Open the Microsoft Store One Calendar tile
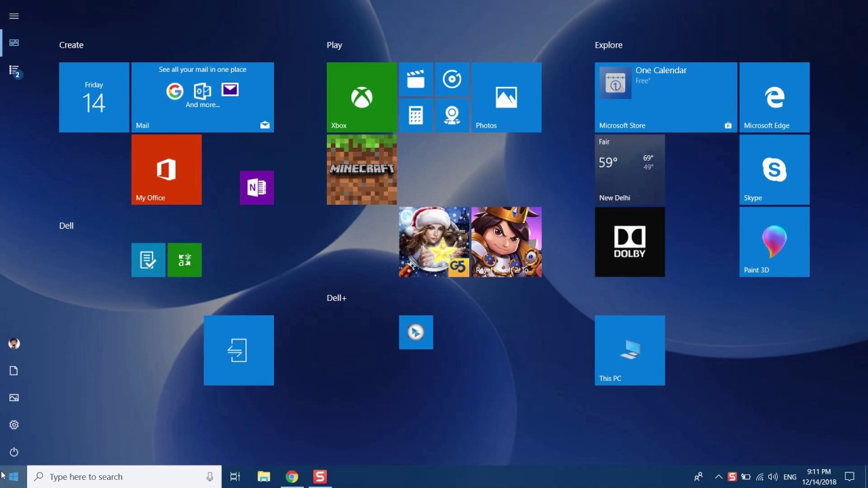 click(x=666, y=97)
